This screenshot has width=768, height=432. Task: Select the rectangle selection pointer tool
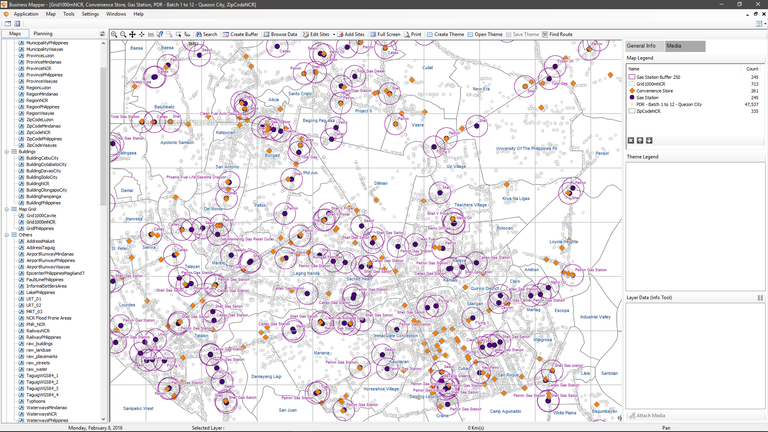click(178, 34)
